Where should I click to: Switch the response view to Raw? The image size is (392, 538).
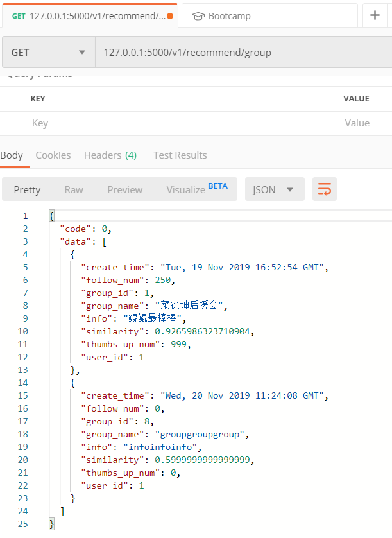coord(74,189)
